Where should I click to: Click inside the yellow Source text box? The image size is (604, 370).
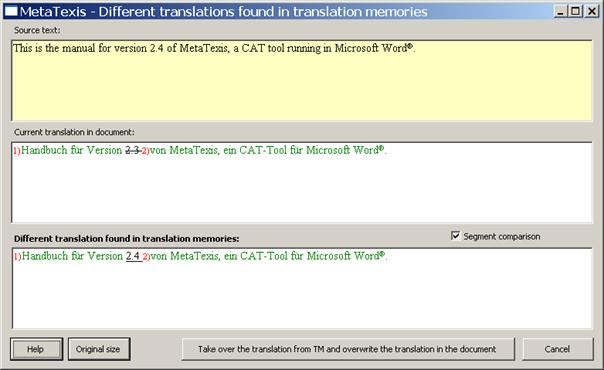point(302,80)
